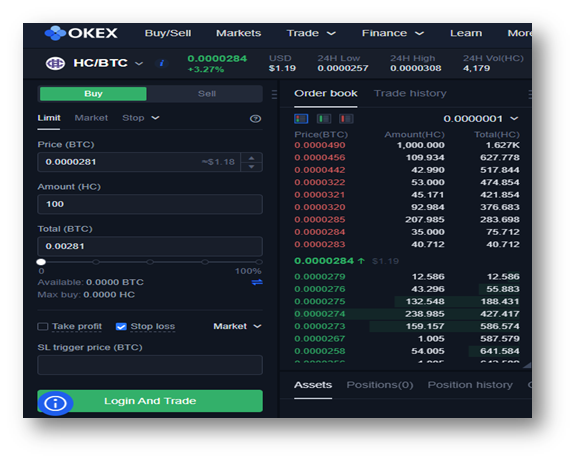Decrease price with the down stepper arrow
This screenshot has height=461, width=575.
coord(252,167)
